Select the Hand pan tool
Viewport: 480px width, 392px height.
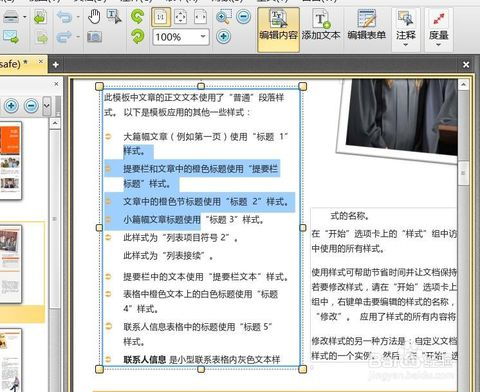tap(94, 17)
